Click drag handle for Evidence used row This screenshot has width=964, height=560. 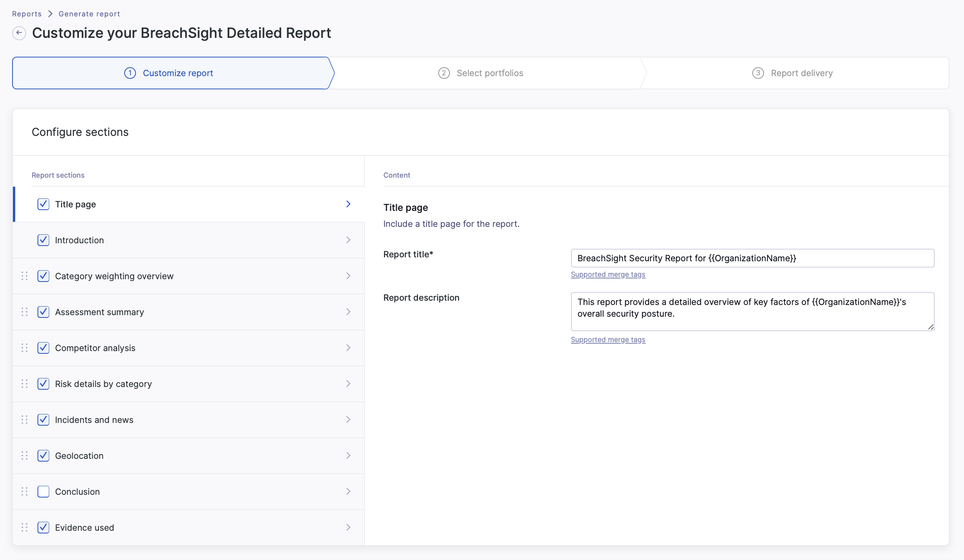tap(25, 528)
